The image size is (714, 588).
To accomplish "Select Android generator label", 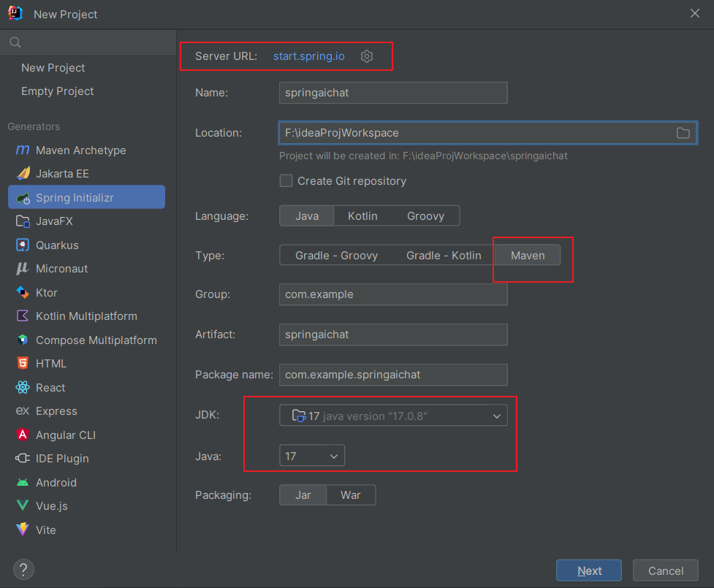I will click(56, 482).
